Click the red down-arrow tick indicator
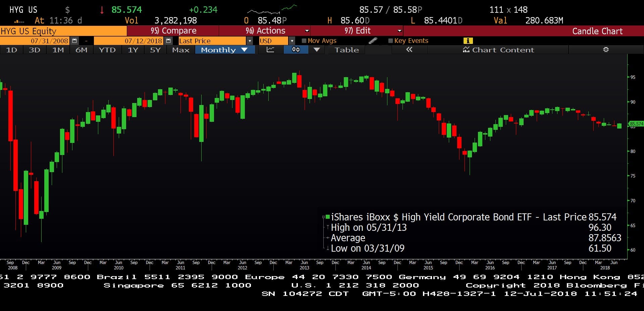 coord(102,10)
